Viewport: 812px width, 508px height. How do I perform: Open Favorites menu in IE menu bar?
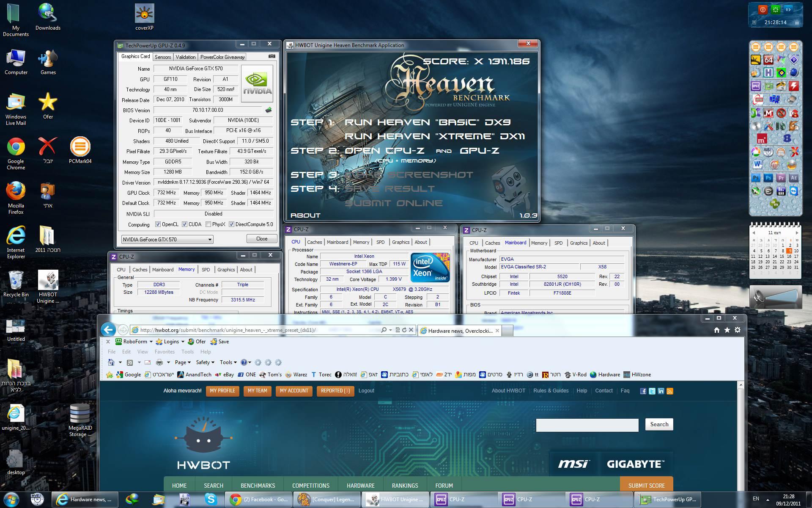[165, 352]
